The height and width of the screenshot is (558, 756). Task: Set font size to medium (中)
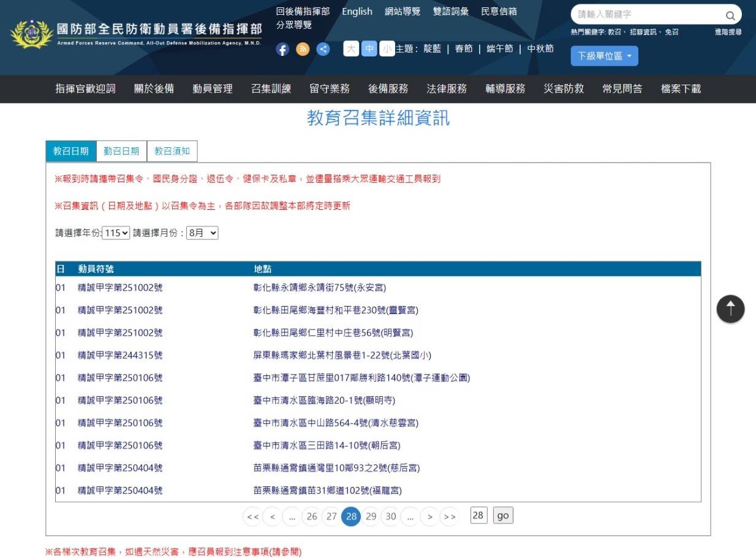tap(369, 48)
